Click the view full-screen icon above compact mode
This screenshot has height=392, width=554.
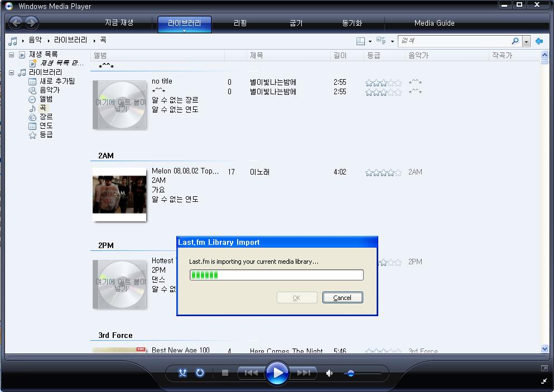(x=544, y=369)
